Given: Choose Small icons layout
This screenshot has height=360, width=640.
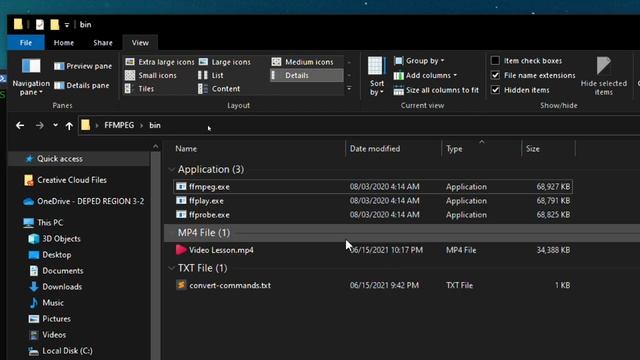Looking at the screenshot, I should 151,76.
